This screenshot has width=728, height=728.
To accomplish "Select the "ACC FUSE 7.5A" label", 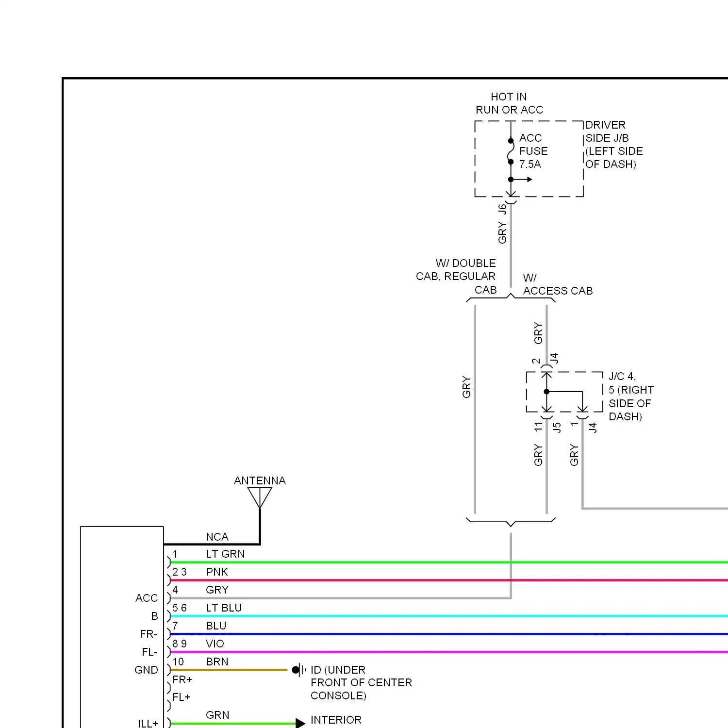I will [533, 151].
